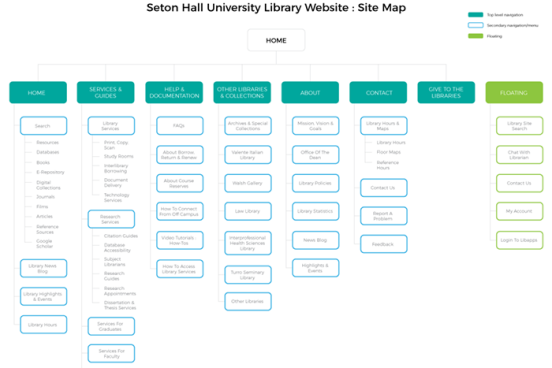This screenshot has width=552, height=368.
Task: Open Video Tutorials : How-Tos box
Action: tap(180, 240)
